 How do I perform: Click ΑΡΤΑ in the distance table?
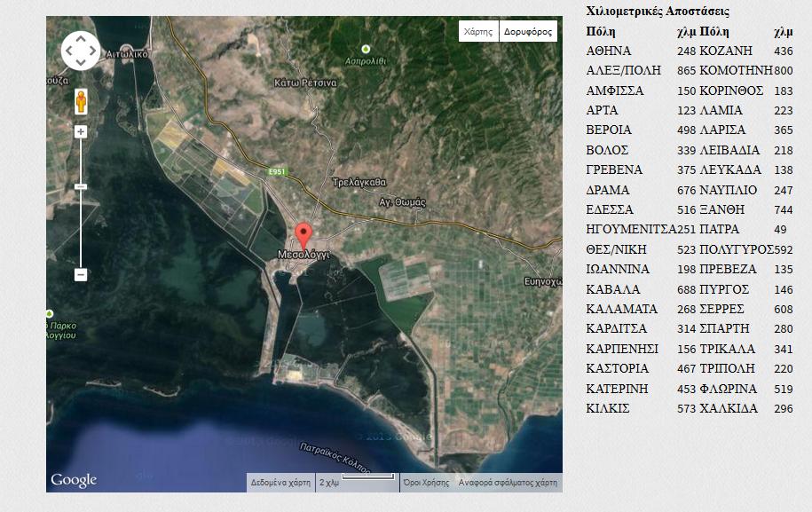pyautogui.click(x=602, y=110)
